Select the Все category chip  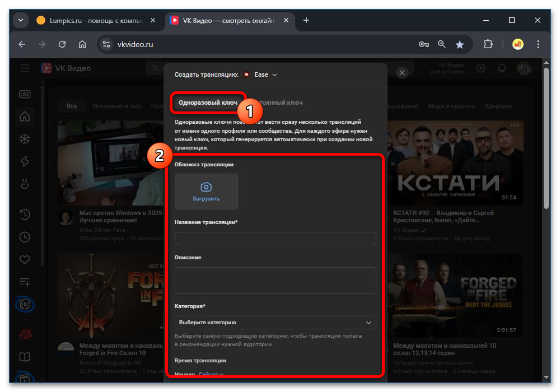point(72,106)
